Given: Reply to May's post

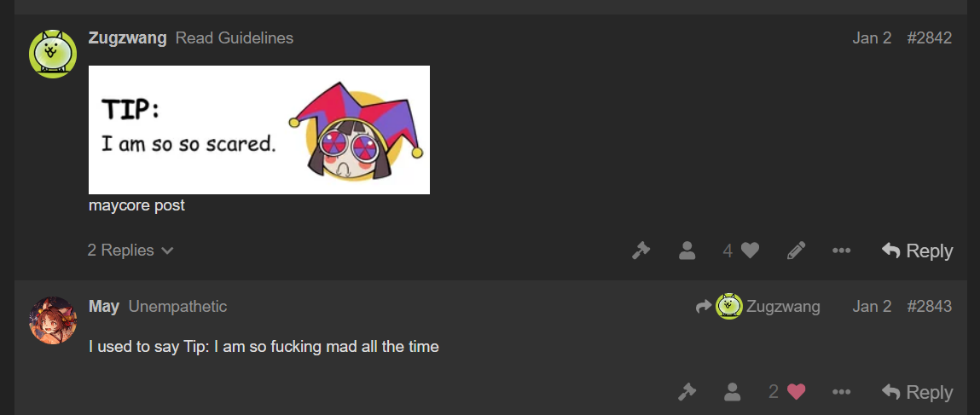Looking at the screenshot, I should (917, 393).
